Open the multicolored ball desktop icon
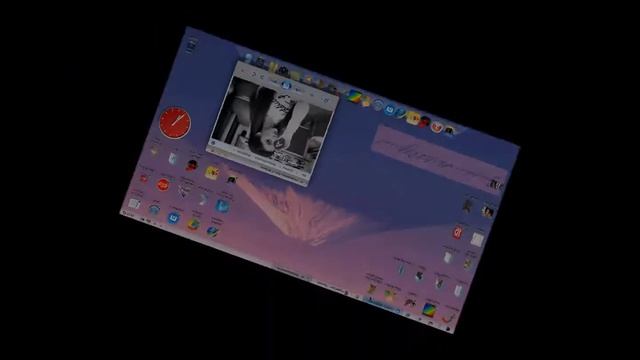Viewport: 640px width, 360px height. click(193, 224)
